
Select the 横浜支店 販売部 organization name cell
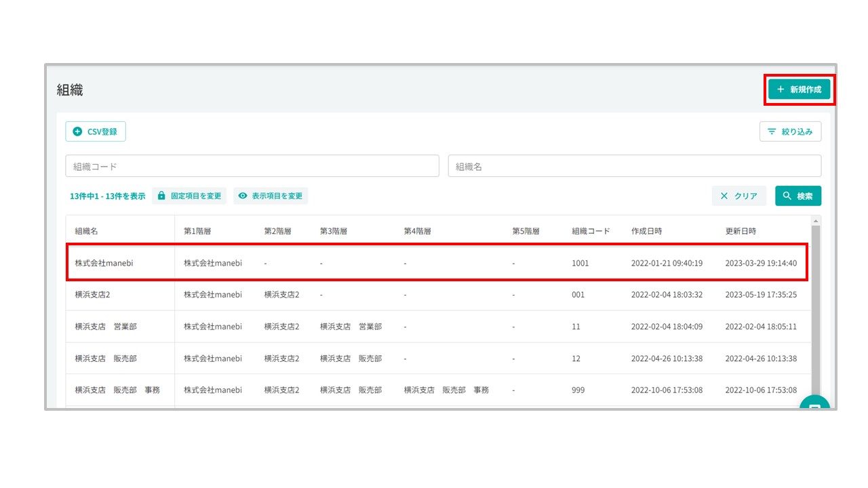pyautogui.click(x=106, y=359)
